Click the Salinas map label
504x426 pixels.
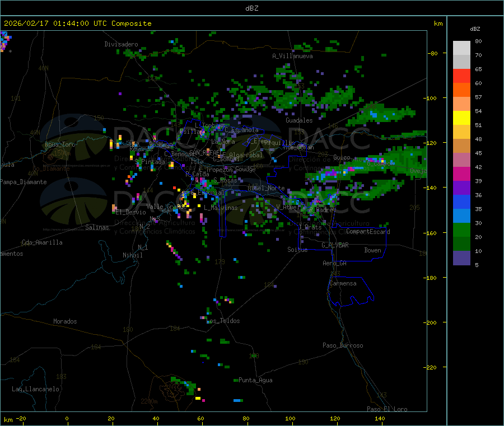(97, 227)
